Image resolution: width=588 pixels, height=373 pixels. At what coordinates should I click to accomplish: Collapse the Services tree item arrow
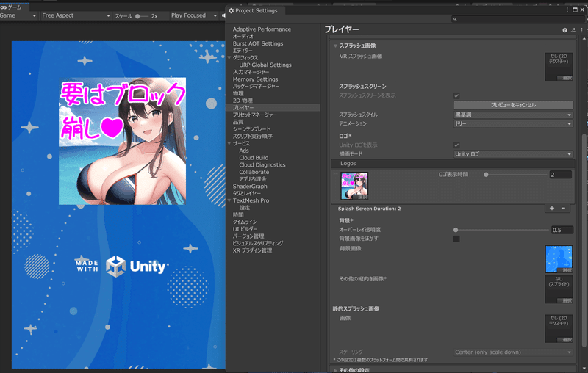tap(229, 143)
